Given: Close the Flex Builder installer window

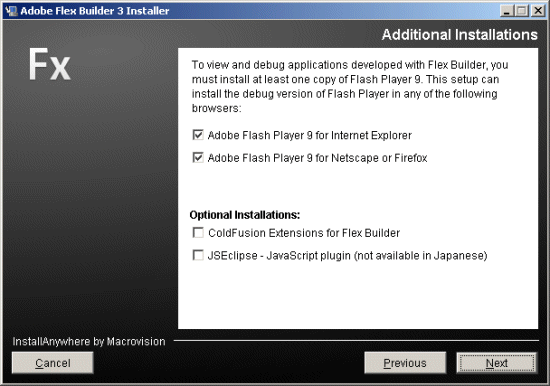Looking at the screenshot, I should [537, 11].
